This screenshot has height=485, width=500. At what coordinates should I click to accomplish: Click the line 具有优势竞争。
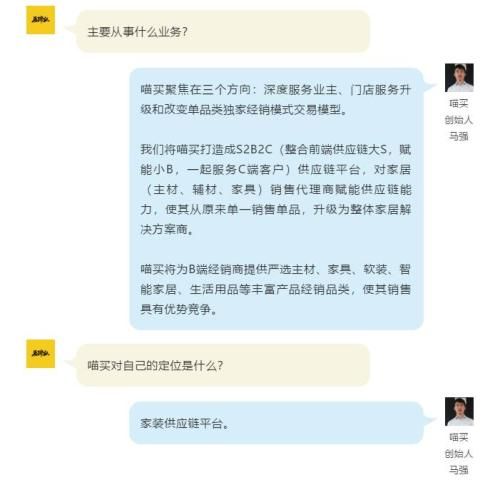coord(179,309)
